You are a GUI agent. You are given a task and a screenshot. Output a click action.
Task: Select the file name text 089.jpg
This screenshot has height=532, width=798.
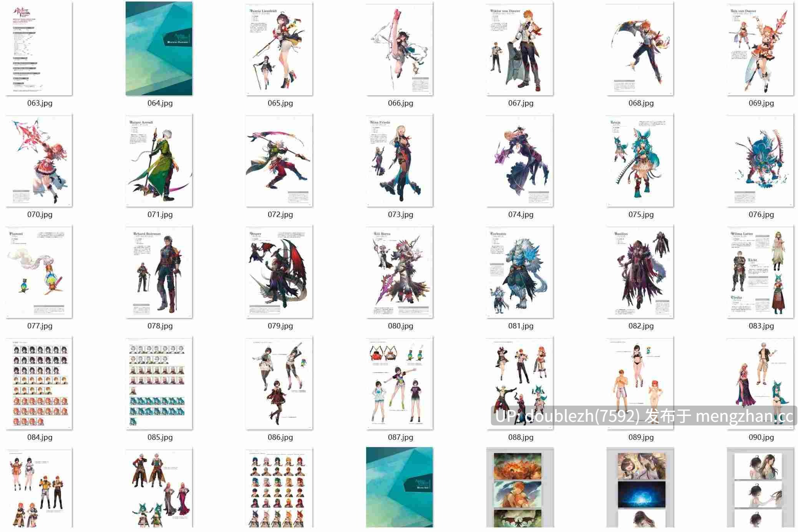[x=641, y=437]
